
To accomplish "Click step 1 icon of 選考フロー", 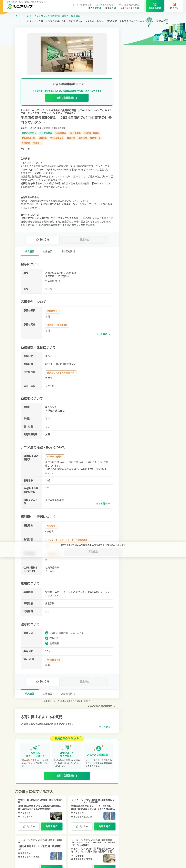I will [47, 633].
